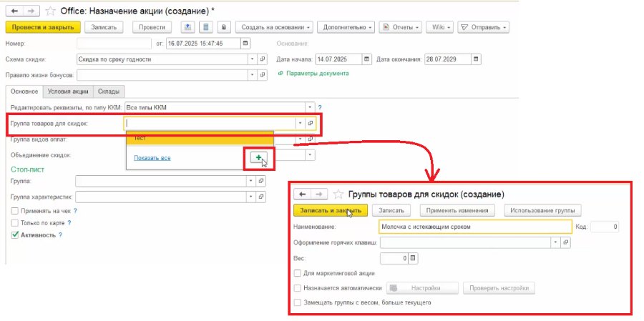Check Назначается автоматически
This screenshot has width=644, height=321.
[x=298, y=288]
